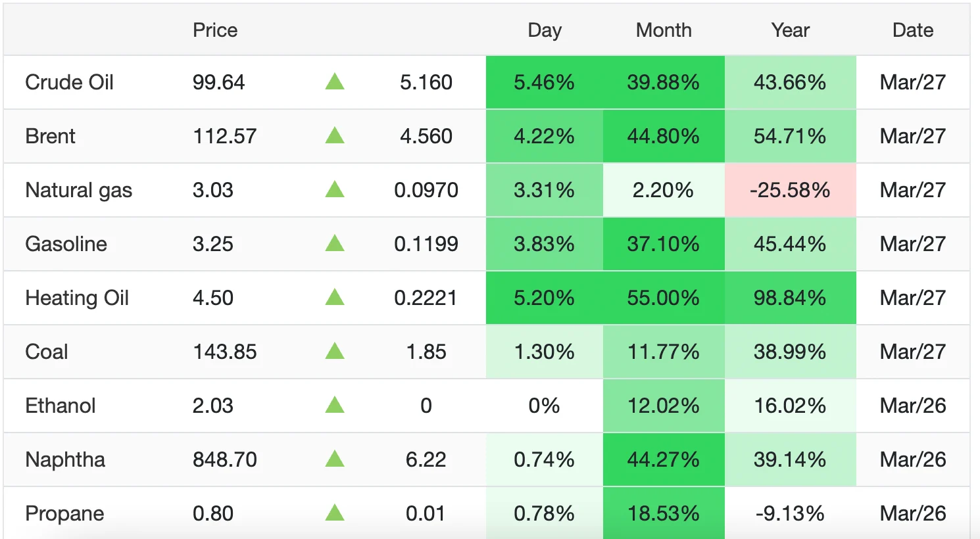Click Heating Oil green up triangle
This screenshot has width=980, height=539.
[x=335, y=298]
